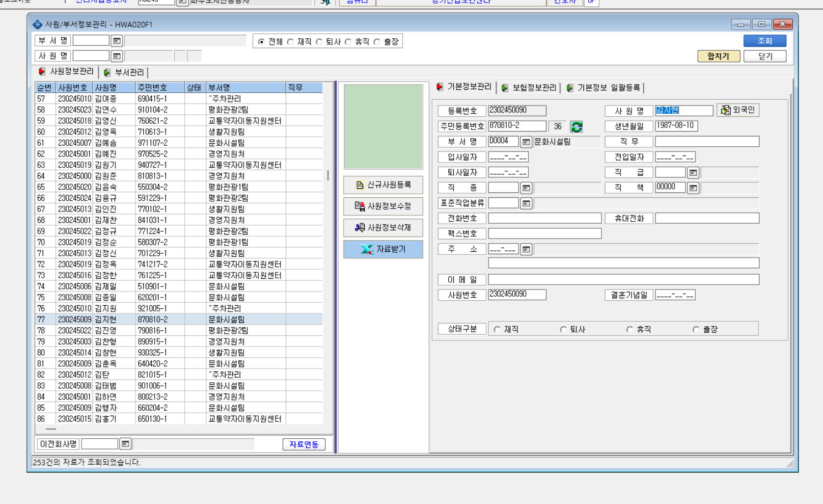
Task: Click the 직급 lookup icon
Action: point(693,173)
